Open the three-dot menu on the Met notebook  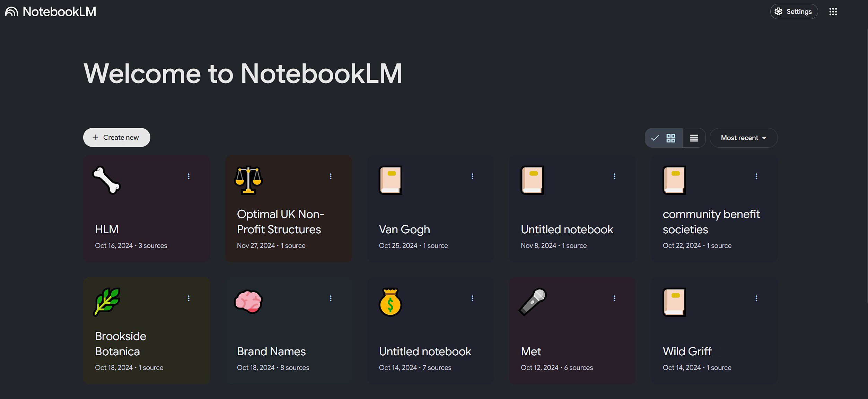click(x=614, y=298)
